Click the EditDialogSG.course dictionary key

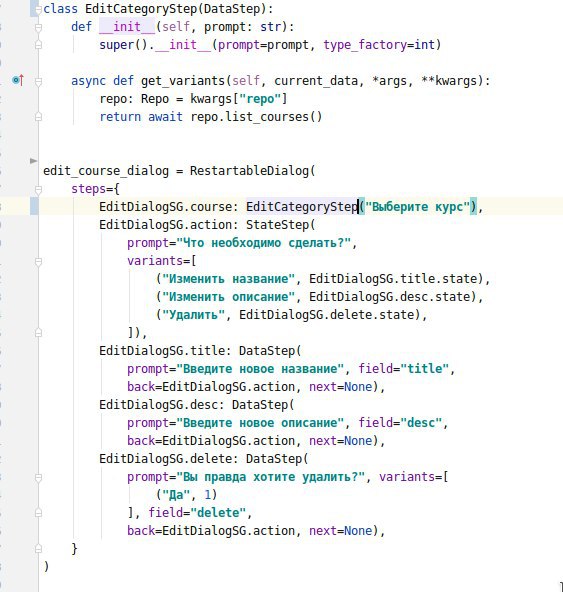[165, 207]
